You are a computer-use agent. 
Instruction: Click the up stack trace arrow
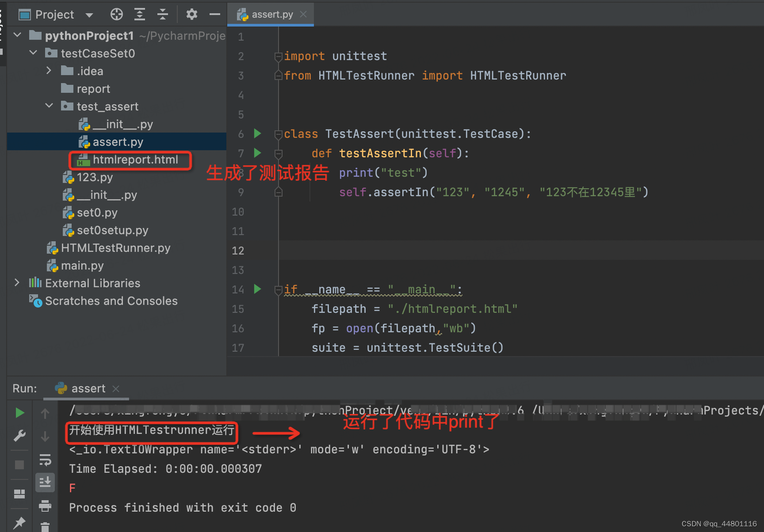45,413
